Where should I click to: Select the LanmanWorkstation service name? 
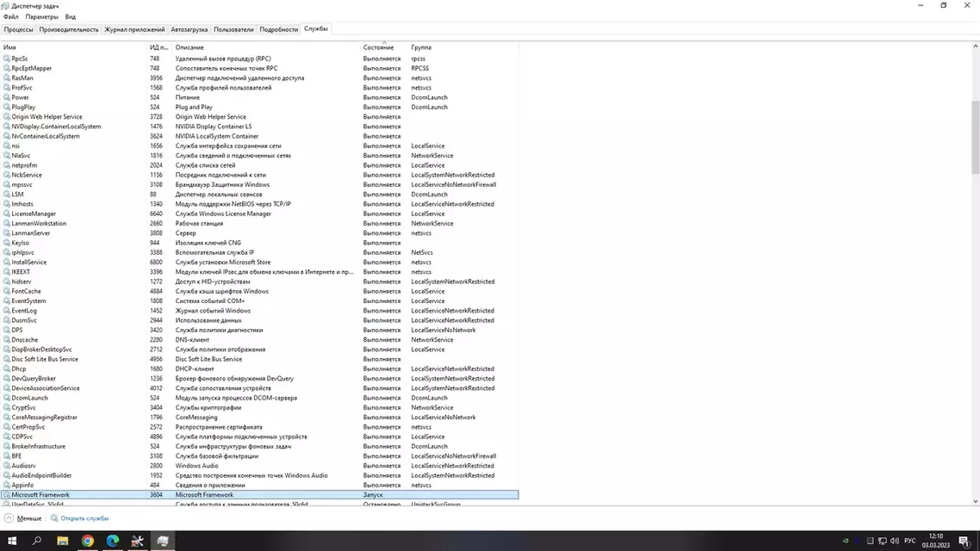[39, 223]
